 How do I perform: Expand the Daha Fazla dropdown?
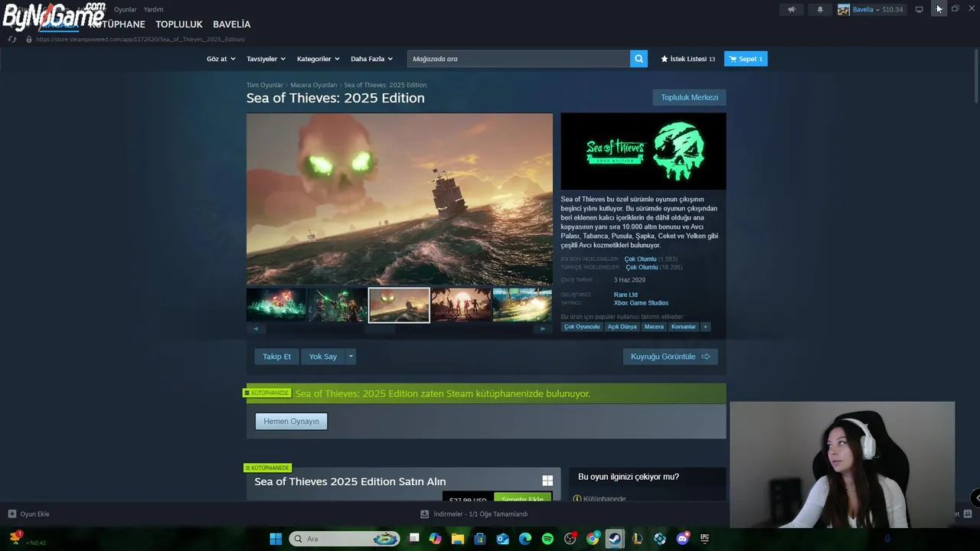[x=371, y=59]
